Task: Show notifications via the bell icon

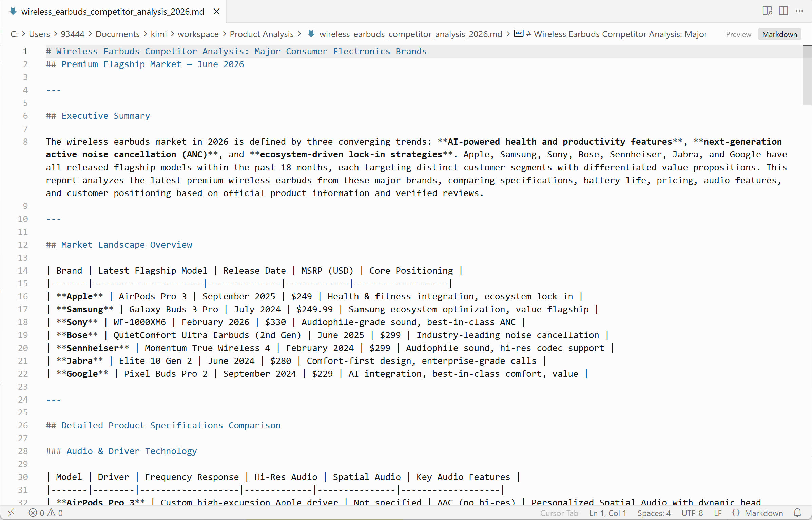Action: point(797,513)
